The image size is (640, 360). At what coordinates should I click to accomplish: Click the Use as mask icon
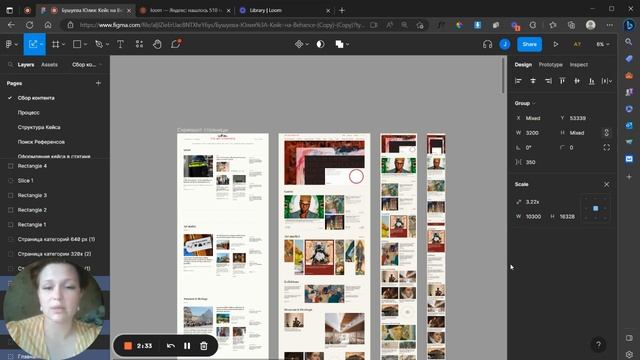(320, 44)
